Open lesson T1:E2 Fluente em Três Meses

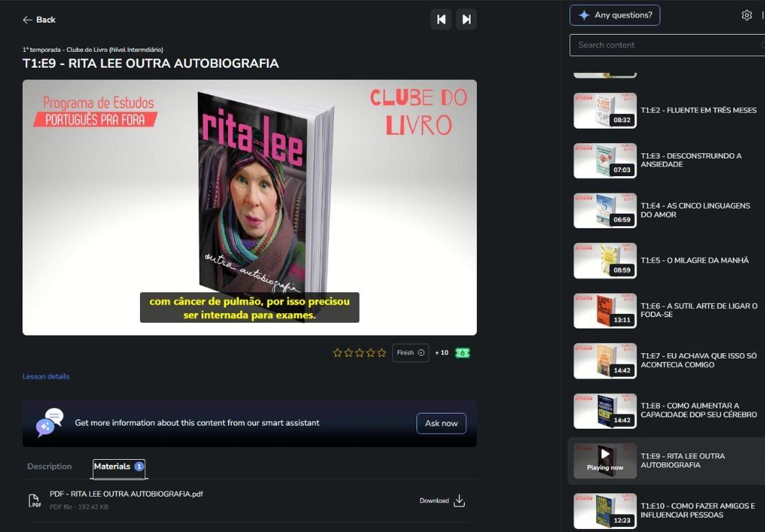pyautogui.click(x=698, y=110)
